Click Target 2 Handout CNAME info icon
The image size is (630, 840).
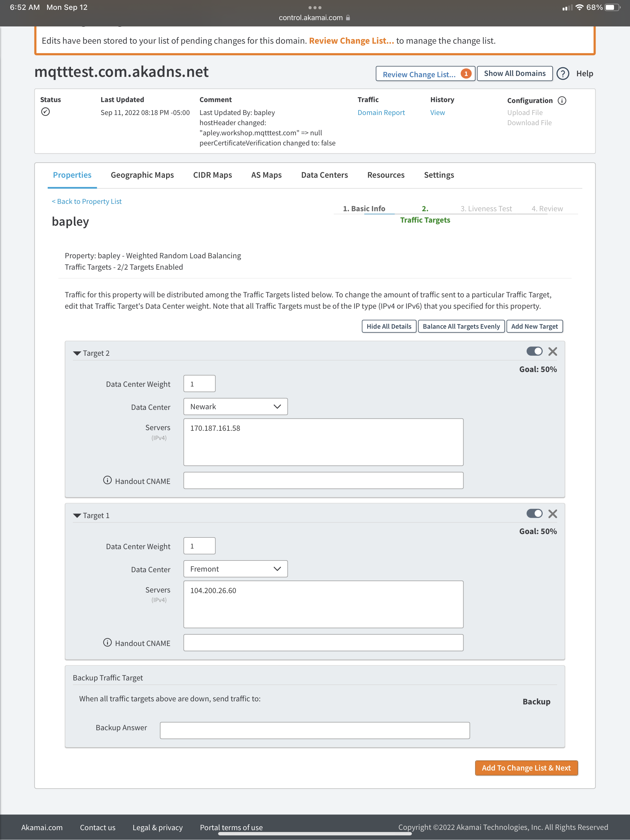(108, 480)
